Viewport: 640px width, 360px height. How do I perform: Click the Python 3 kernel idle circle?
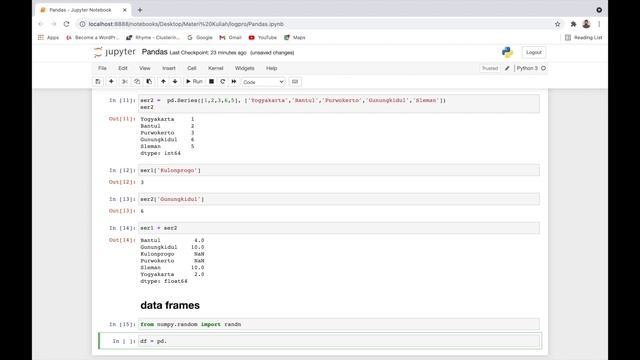coord(543,68)
